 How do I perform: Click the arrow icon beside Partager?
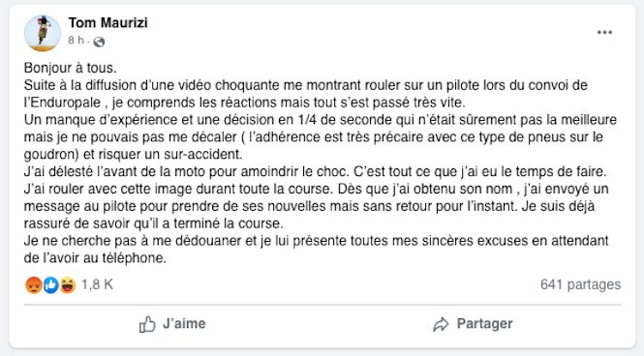441,324
